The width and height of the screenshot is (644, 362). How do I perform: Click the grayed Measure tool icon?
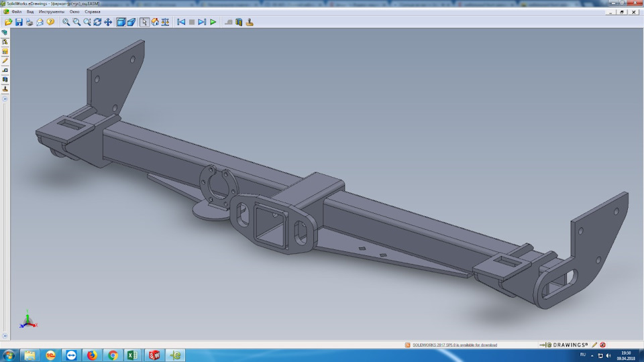click(228, 21)
